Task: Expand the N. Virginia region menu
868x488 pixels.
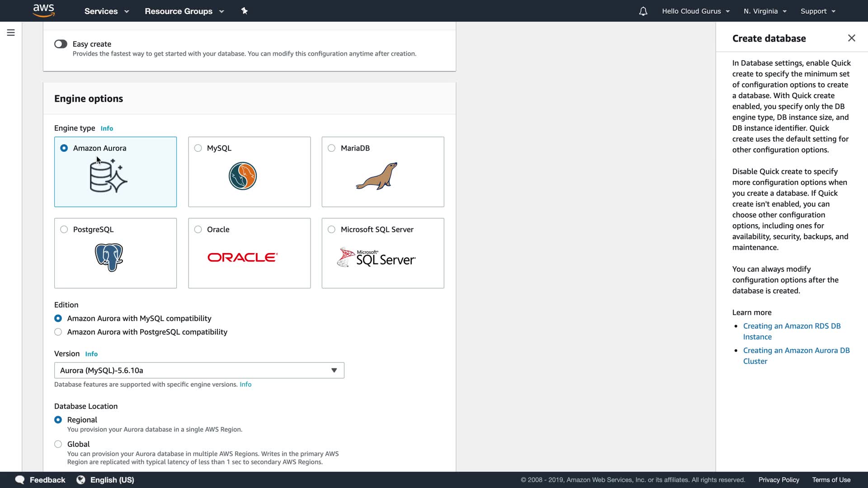Action: (x=765, y=11)
